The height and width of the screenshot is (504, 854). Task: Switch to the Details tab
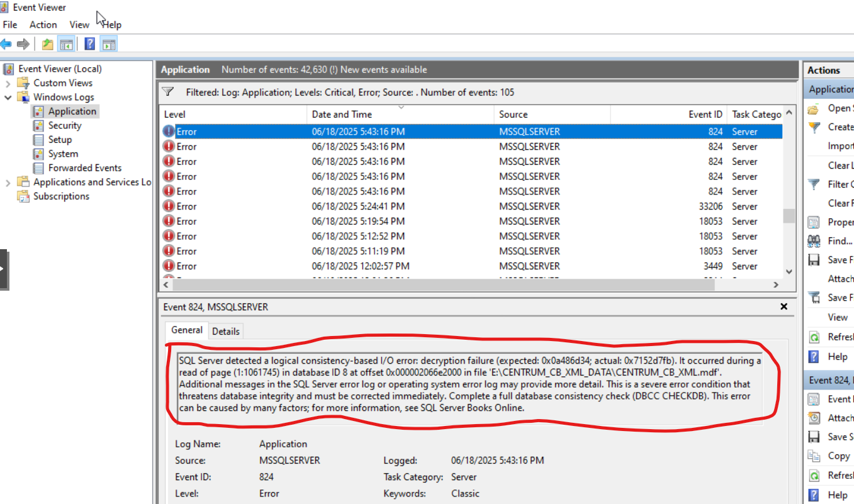226,331
